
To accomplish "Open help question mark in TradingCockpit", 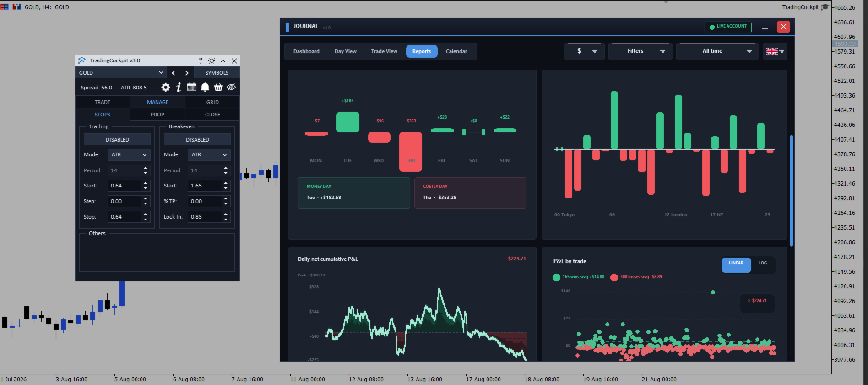I will [x=201, y=60].
